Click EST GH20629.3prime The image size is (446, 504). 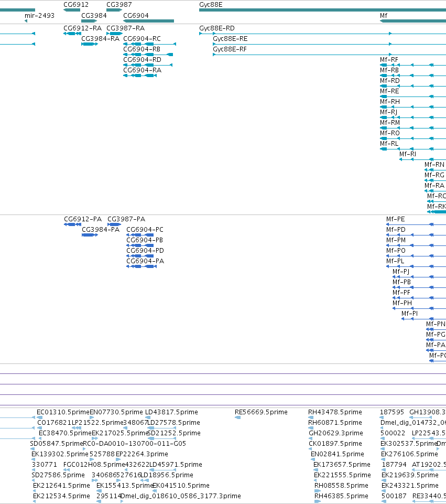pos(336,433)
